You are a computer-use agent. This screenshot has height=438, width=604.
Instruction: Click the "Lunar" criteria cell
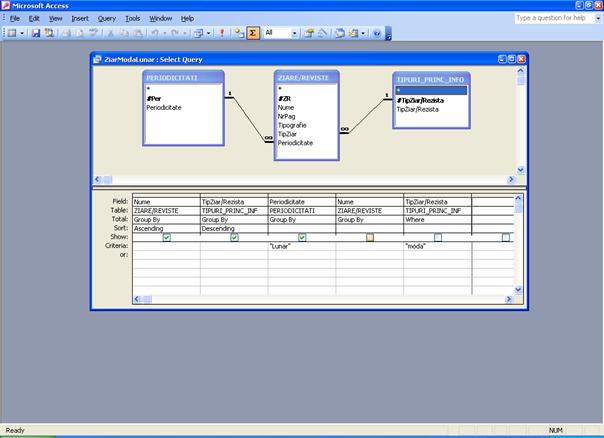click(301, 245)
